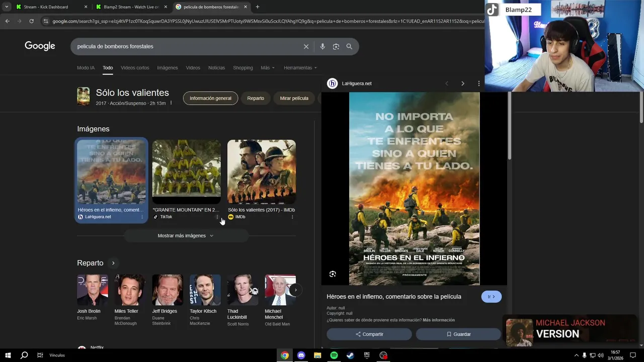Open the tab search dropdown arrow
The width and height of the screenshot is (644, 362).
[6, 7]
